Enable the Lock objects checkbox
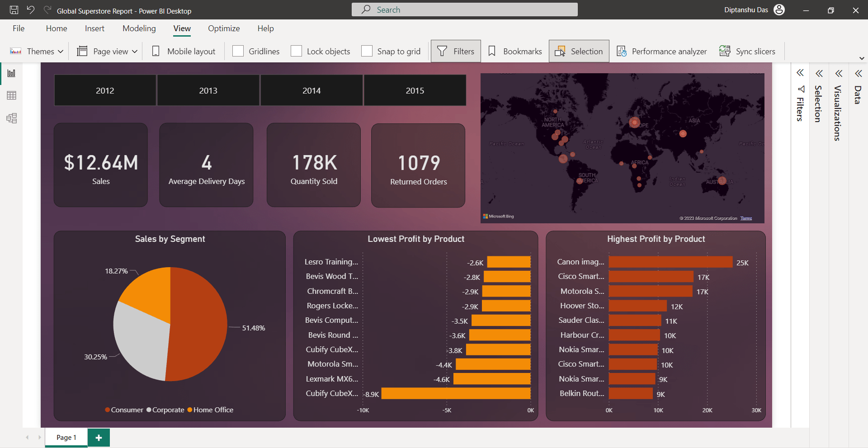Screen dimensions: 868x448 click(x=296, y=51)
